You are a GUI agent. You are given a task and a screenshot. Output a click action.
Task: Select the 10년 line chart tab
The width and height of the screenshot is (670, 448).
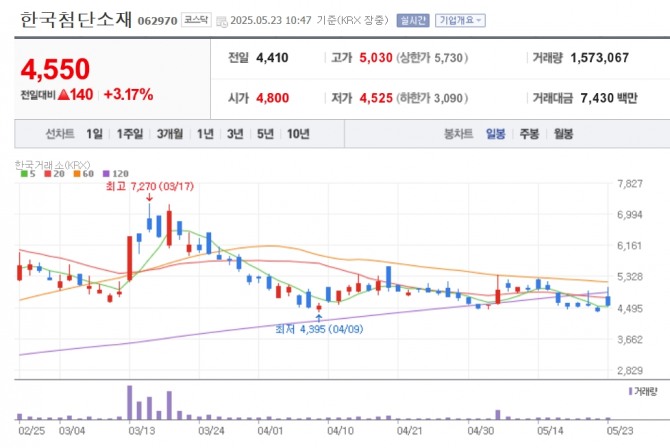298,134
